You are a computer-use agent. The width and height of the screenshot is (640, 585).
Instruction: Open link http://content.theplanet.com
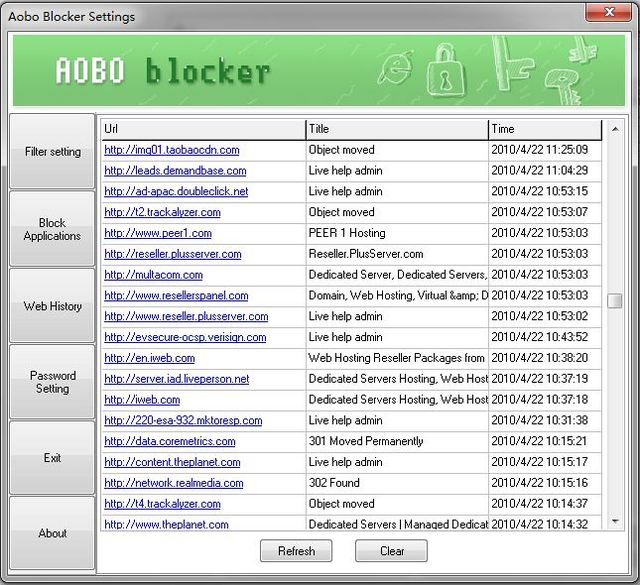(x=172, y=462)
